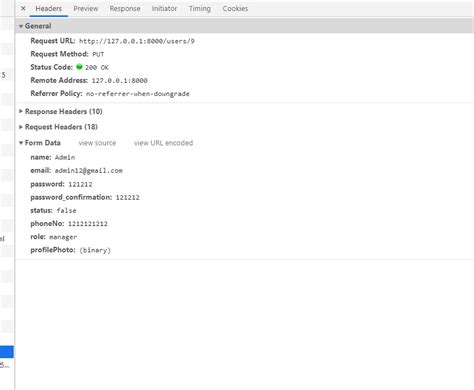Viewport: 474px width, 390px height.
Task: Switch to the Headers tab
Action: point(49,8)
